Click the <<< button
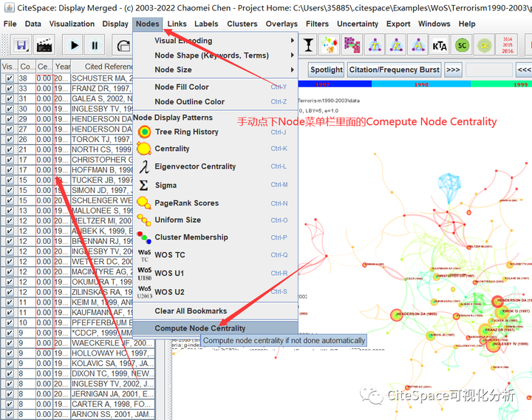 tap(524, 70)
